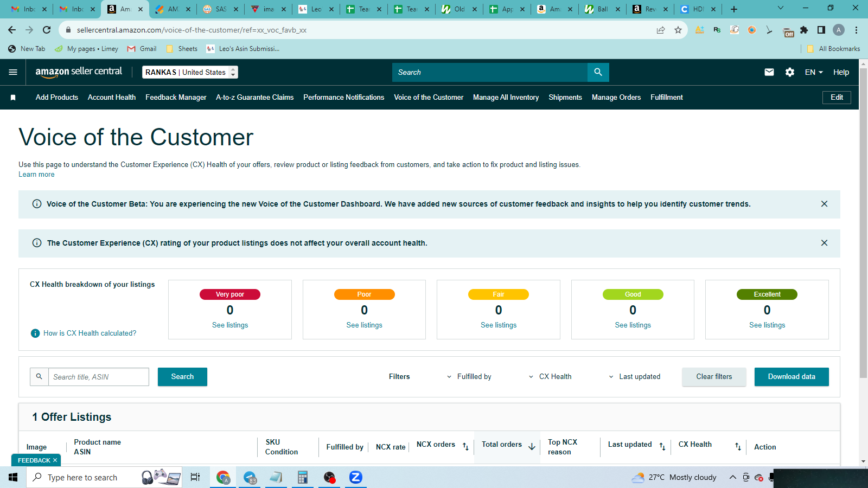Click the info icon beside CX Health calculated
The height and width of the screenshot is (488, 868).
click(35, 333)
